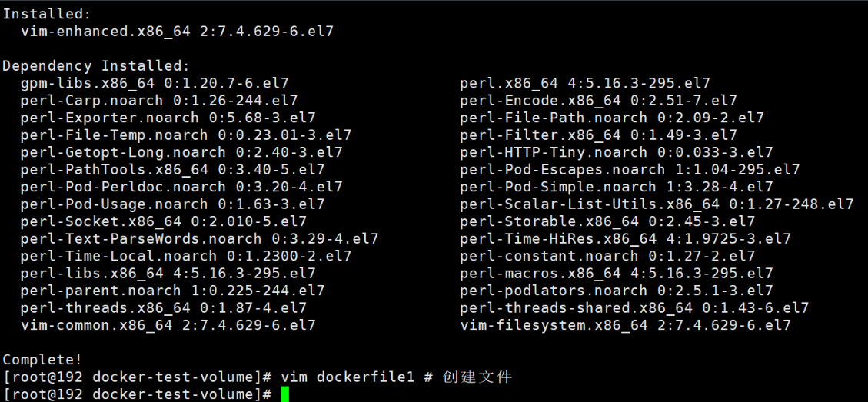868x402 pixels.
Task: Click the 'Complete!' status line
Action: 43,360
